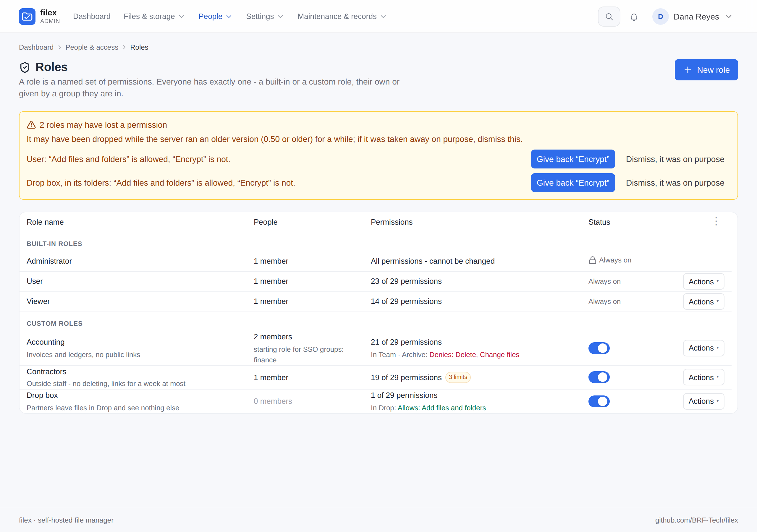
Task: Dismiss the Drop box role warning
Action: [675, 183]
